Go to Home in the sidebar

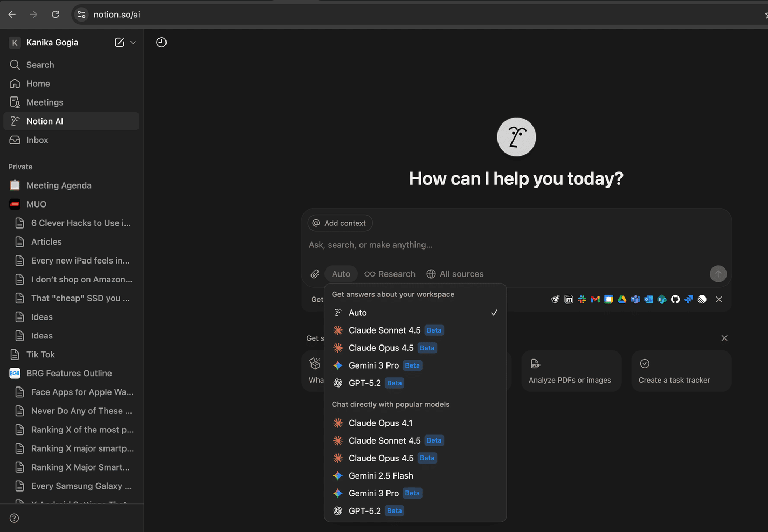click(x=71, y=84)
